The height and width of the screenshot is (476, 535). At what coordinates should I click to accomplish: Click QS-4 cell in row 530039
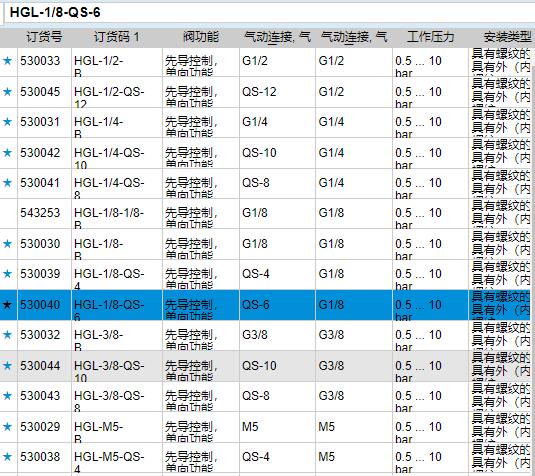point(256,274)
